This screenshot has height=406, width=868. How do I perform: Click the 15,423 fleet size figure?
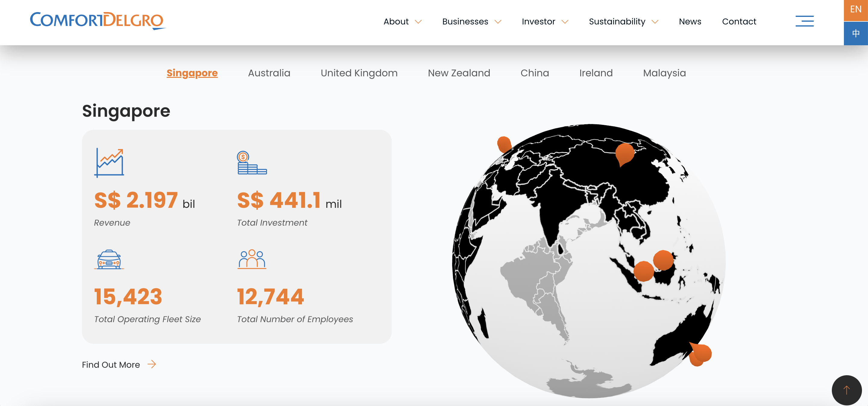(128, 297)
